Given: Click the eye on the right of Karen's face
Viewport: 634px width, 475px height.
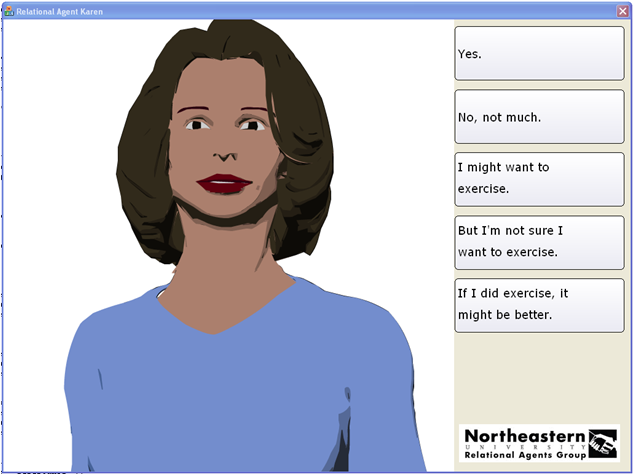Looking at the screenshot, I should pyautogui.click(x=252, y=125).
